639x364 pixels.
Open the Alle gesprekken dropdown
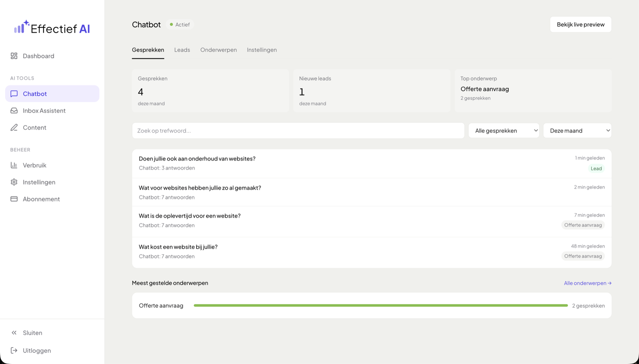(x=504, y=131)
